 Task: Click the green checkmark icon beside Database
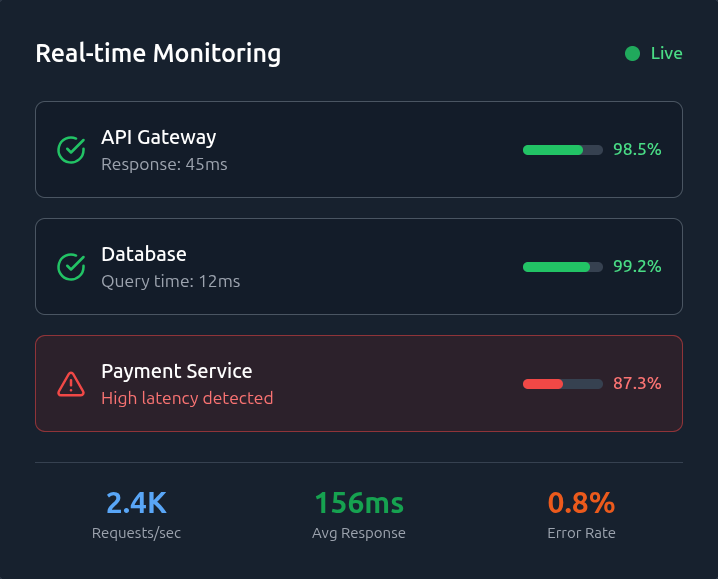click(x=71, y=267)
